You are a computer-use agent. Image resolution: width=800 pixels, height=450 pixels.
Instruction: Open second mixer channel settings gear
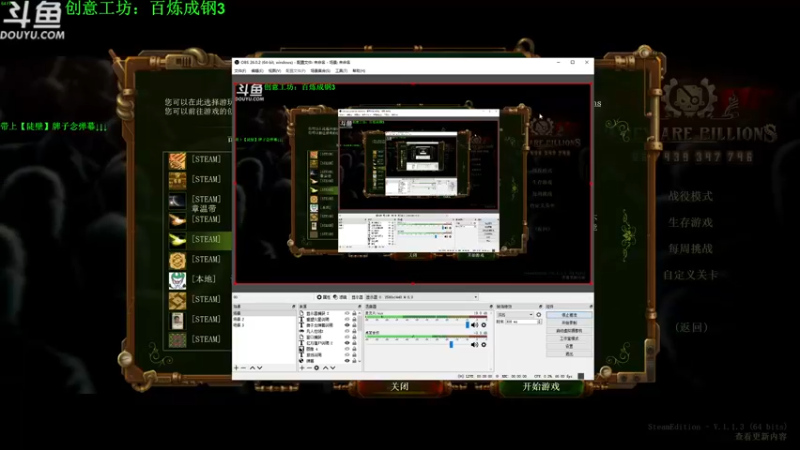(x=484, y=345)
